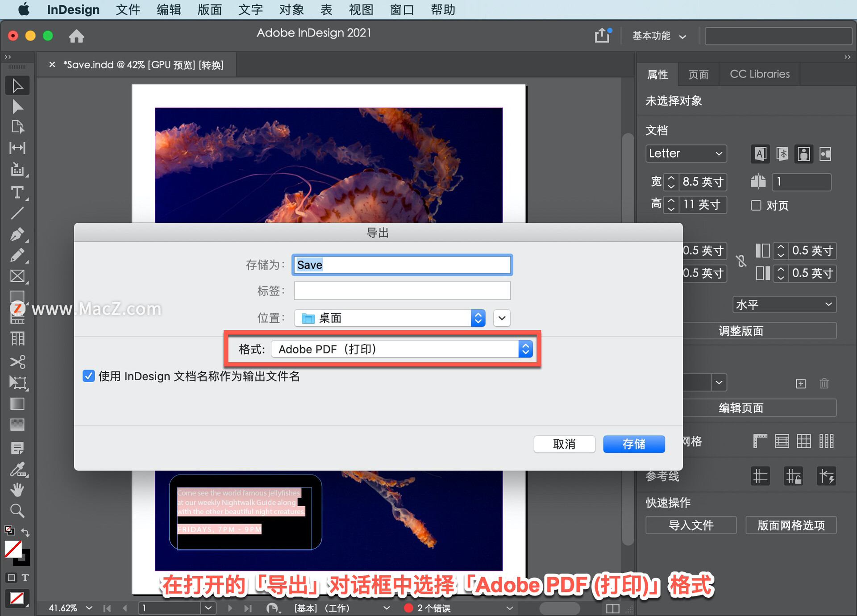
Task: Open the 格式 Adobe PDF dropdown
Action: click(402, 349)
